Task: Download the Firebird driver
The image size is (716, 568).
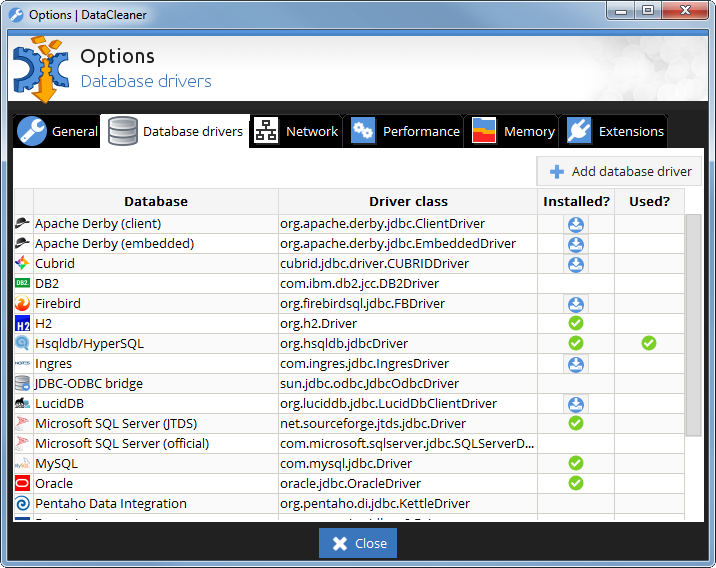Action: (x=576, y=304)
